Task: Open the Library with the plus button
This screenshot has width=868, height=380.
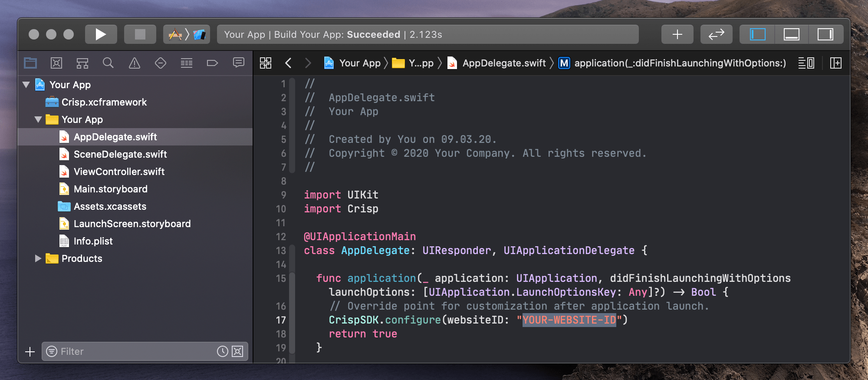Action: click(x=677, y=34)
